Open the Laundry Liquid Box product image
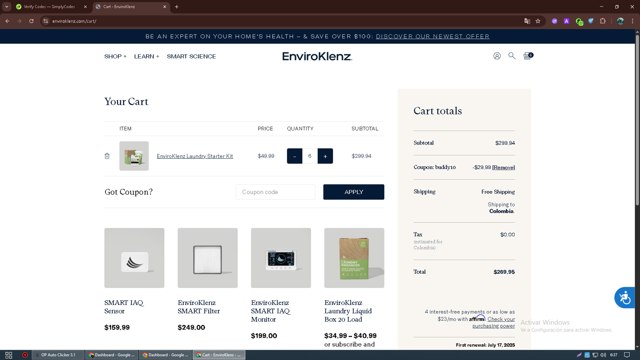The width and height of the screenshot is (640, 360). click(354, 258)
